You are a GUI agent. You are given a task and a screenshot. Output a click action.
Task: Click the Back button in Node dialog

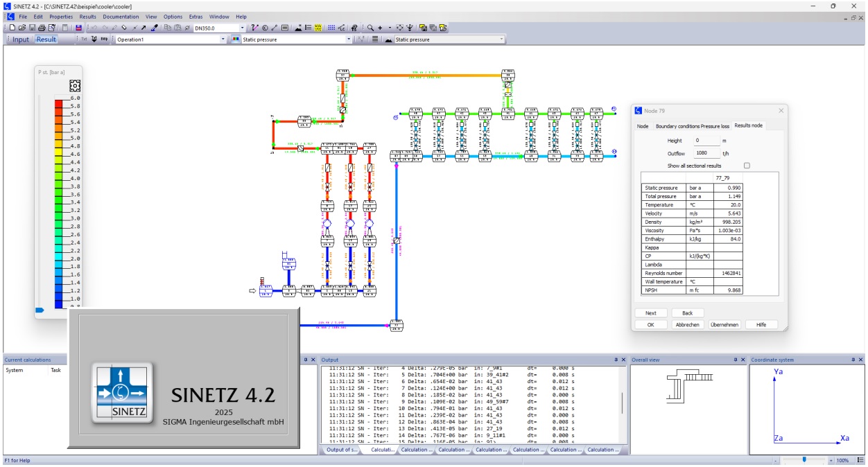pyautogui.click(x=688, y=313)
